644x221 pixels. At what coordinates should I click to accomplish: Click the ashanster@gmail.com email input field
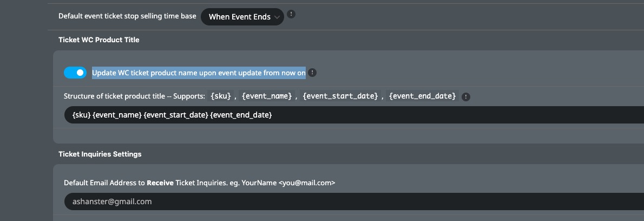(x=354, y=201)
